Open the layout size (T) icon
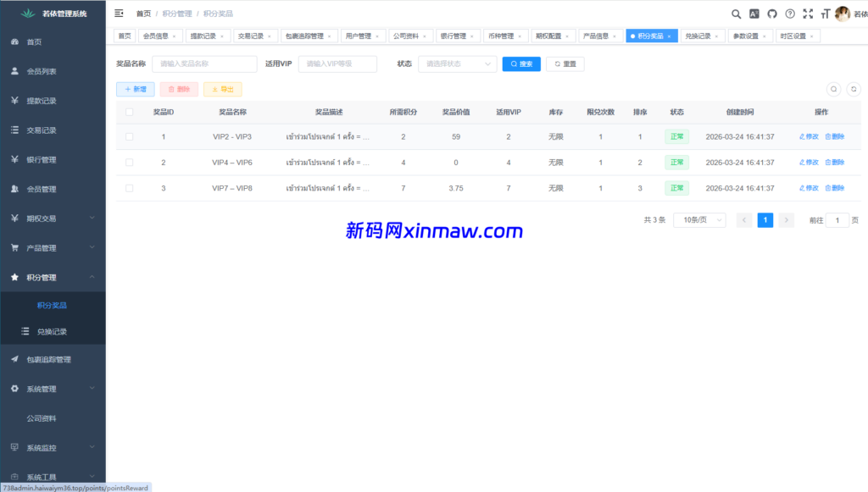The height and width of the screenshot is (492, 868). click(x=826, y=14)
